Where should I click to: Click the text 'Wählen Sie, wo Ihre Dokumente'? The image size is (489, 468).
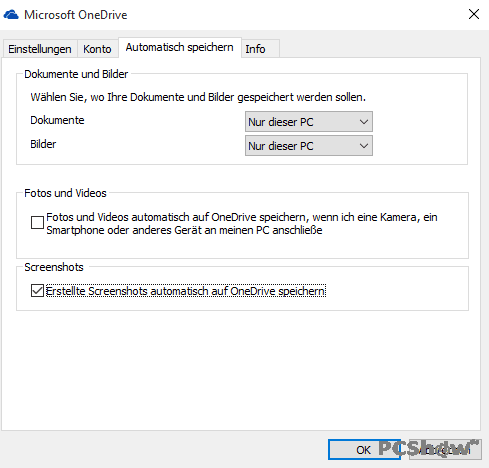click(108, 97)
